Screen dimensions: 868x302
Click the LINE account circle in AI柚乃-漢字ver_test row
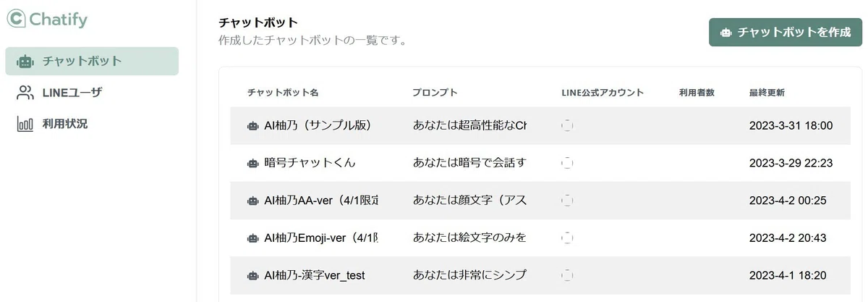(567, 275)
